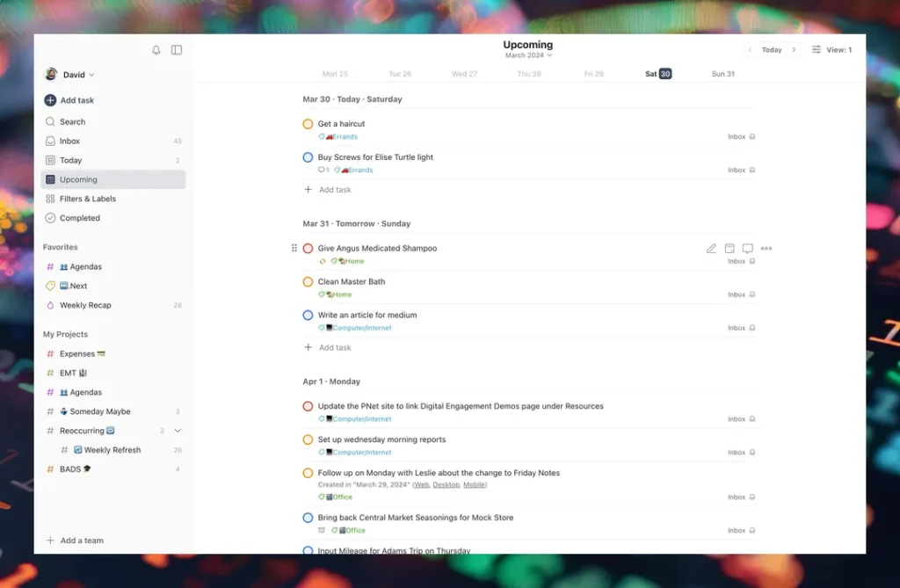Check off Clean Master Bath

click(308, 282)
